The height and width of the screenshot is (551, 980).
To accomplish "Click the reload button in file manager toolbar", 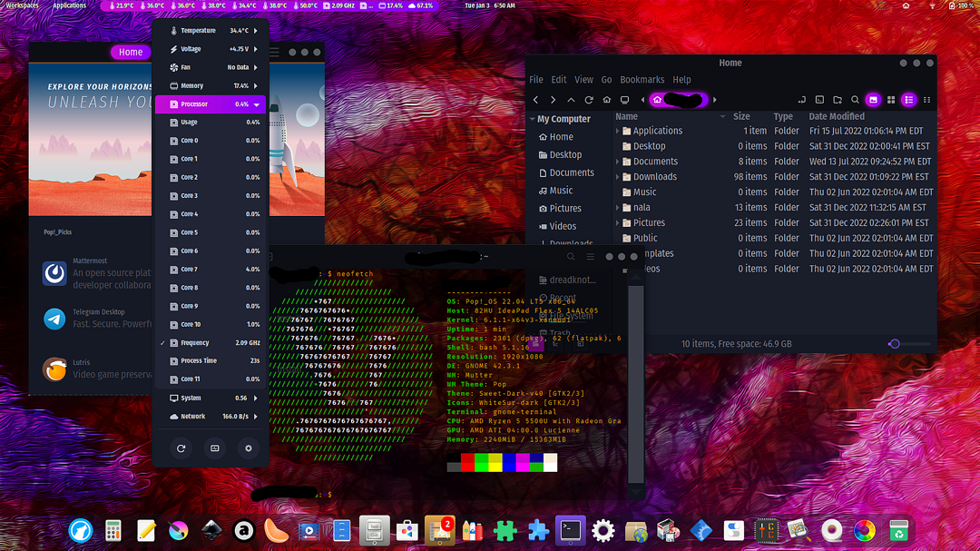I will pos(589,100).
